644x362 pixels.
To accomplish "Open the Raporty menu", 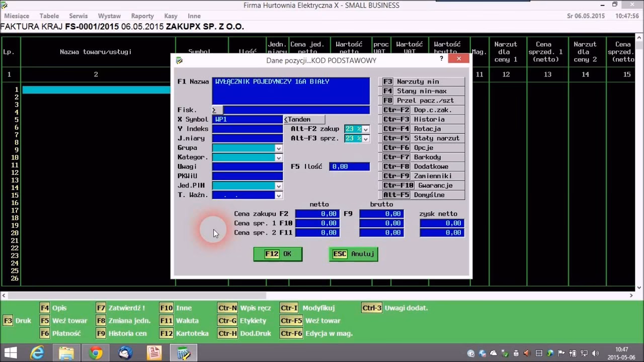I will pos(142,16).
